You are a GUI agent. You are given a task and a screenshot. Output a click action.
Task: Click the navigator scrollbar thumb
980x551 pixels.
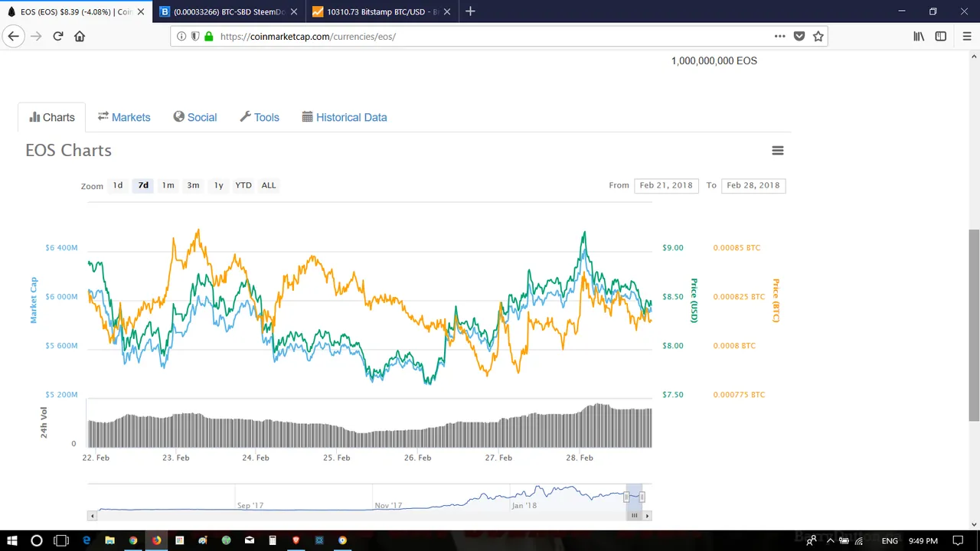pyautogui.click(x=634, y=516)
